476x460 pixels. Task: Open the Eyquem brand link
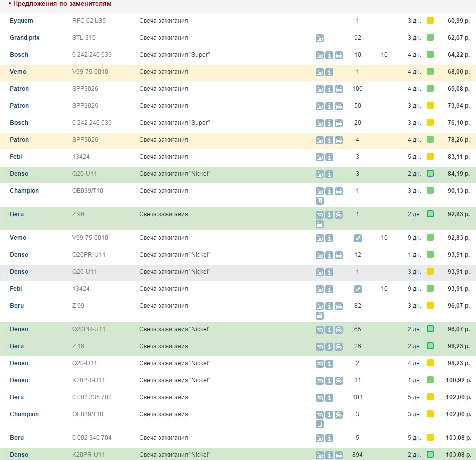(21, 21)
